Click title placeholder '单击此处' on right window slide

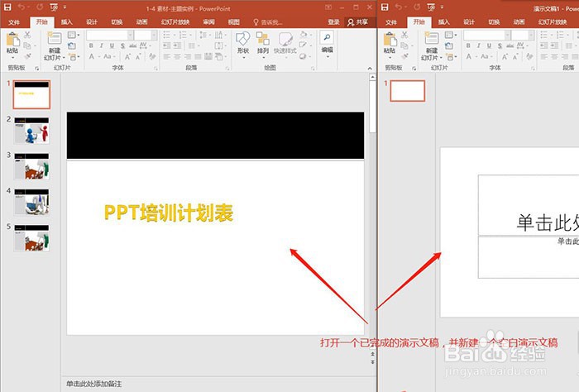[x=548, y=222]
